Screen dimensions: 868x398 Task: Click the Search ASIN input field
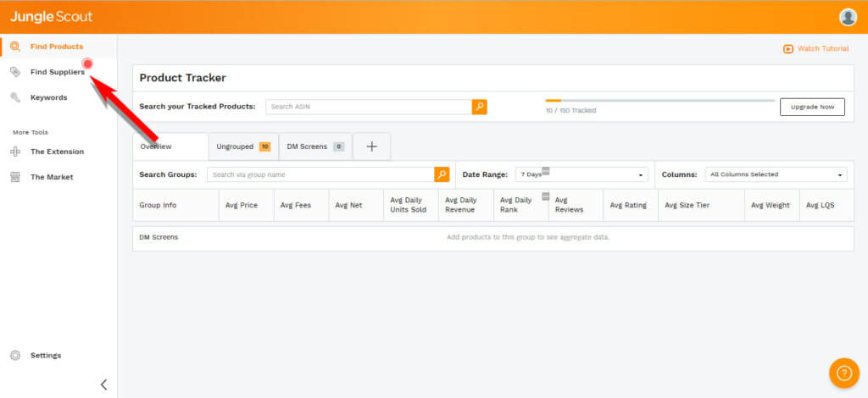(x=369, y=107)
